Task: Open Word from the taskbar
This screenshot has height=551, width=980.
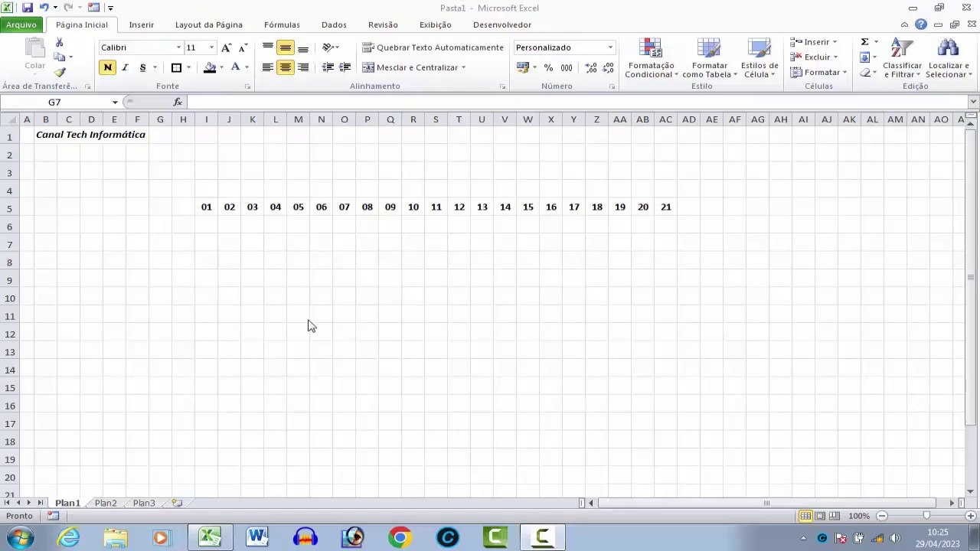Action: (257, 537)
